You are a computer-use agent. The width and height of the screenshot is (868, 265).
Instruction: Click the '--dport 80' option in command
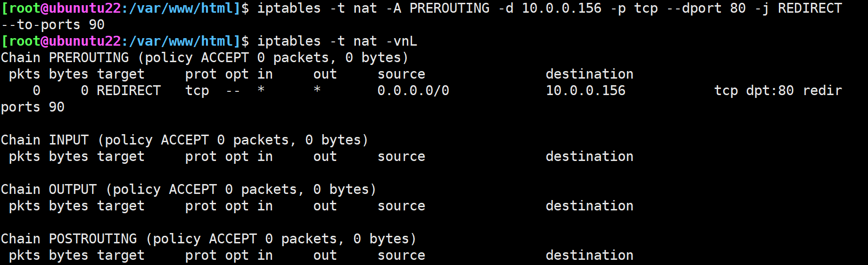706,8
